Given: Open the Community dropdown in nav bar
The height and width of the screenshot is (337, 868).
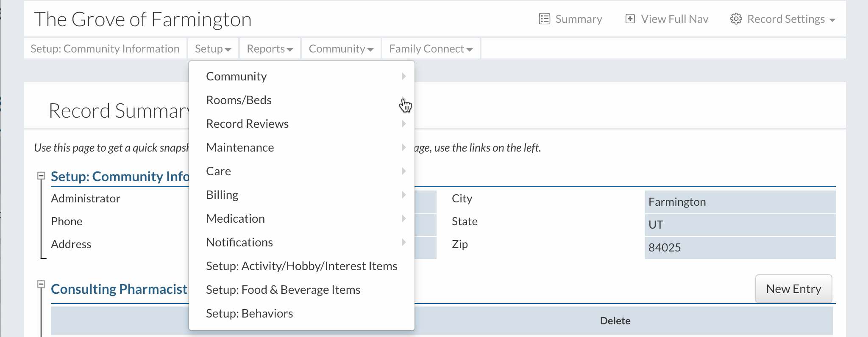Looking at the screenshot, I should (x=341, y=49).
